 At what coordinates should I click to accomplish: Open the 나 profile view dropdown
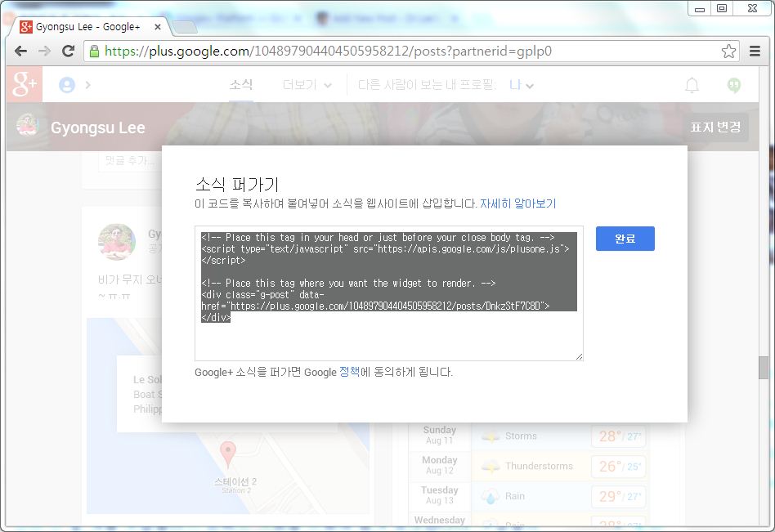522,85
